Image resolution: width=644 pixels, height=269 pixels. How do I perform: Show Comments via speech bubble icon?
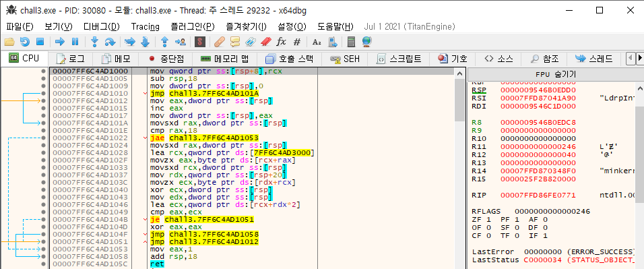(x=235, y=42)
